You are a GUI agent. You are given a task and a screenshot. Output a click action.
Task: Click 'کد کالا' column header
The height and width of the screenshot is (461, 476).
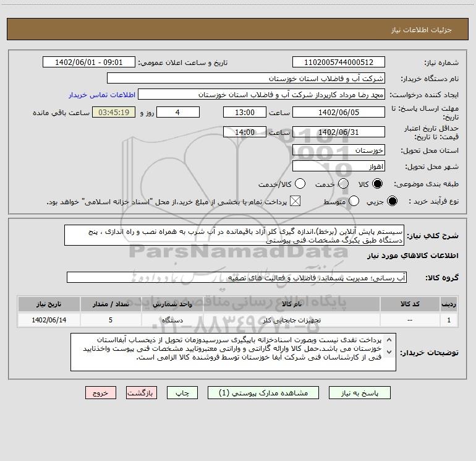pyautogui.click(x=410, y=304)
